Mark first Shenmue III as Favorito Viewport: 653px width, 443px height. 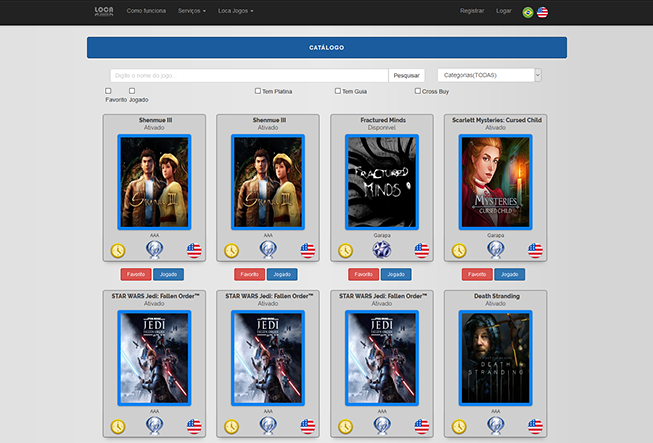point(136,274)
